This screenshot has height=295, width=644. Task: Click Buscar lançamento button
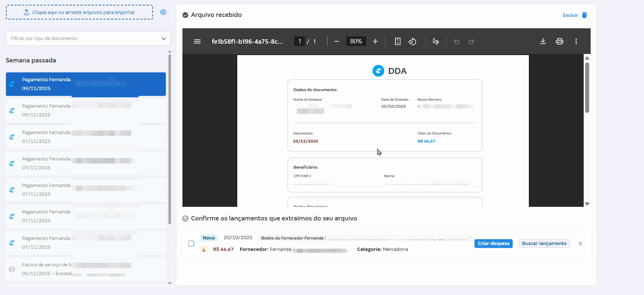click(544, 244)
